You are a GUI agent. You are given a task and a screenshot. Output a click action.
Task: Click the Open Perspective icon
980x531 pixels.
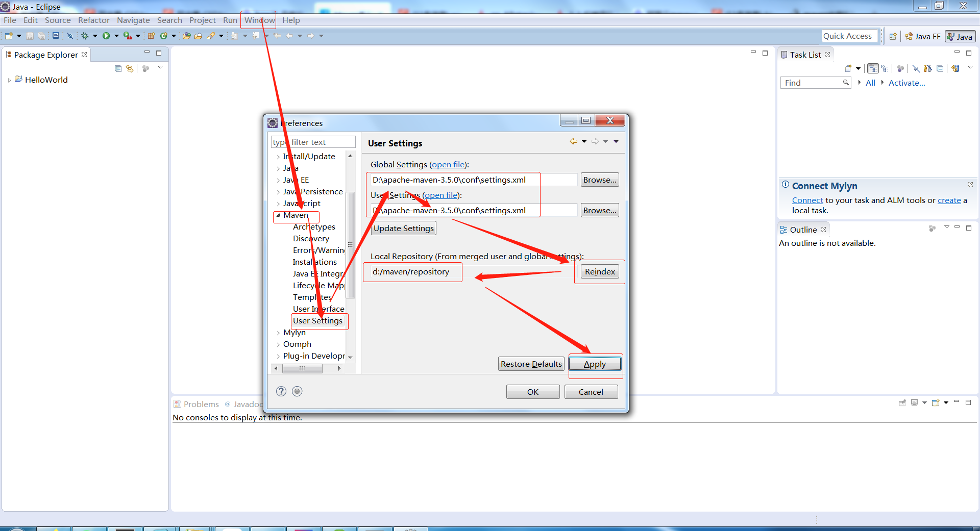tap(893, 36)
